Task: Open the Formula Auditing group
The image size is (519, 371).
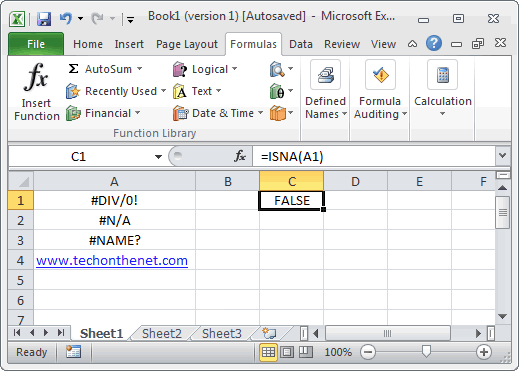Action: coord(380,90)
